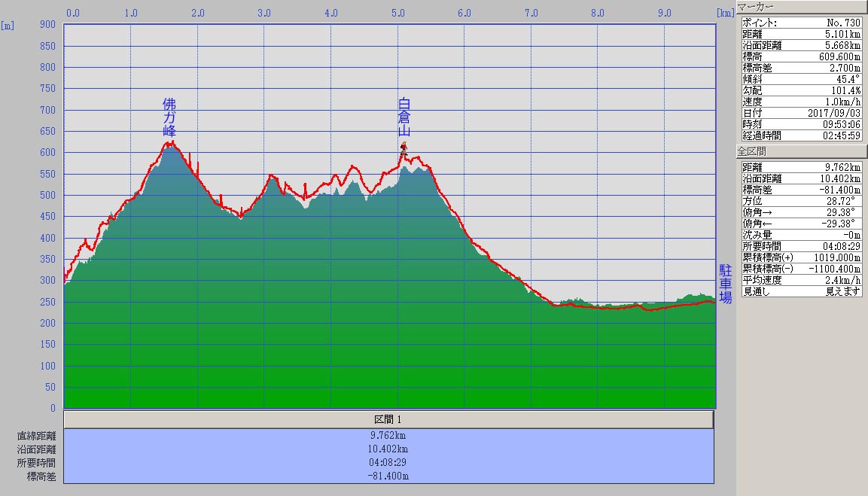Click the 5.0 km tick on distance axis

[x=398, y=13]
